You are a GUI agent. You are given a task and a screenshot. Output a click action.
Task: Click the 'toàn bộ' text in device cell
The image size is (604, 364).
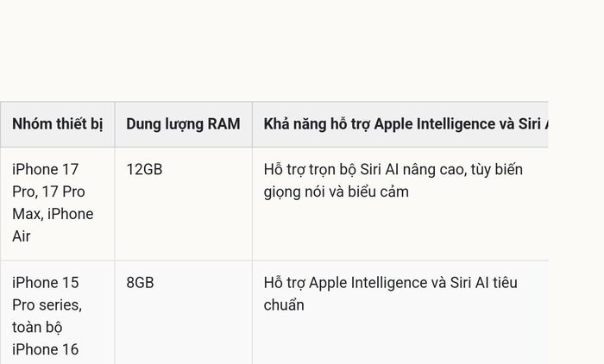click(37, 328)
